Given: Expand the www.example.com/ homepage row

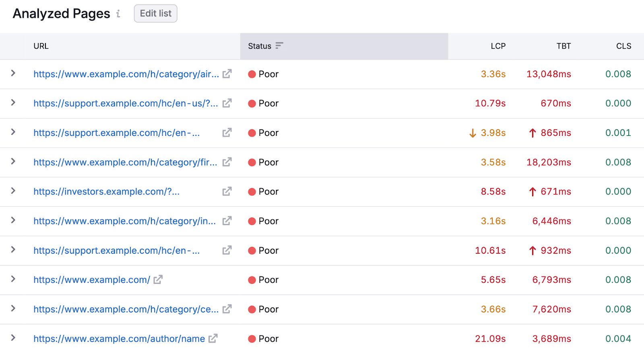Looking at the screenshot, I should (13, 279).
